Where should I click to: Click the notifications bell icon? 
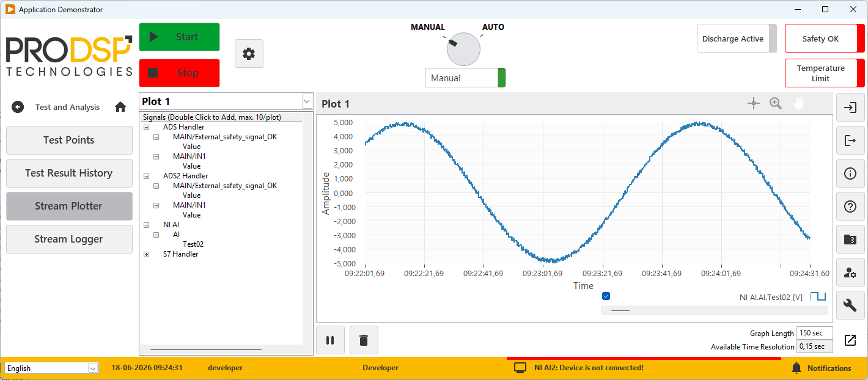[796, 368]
